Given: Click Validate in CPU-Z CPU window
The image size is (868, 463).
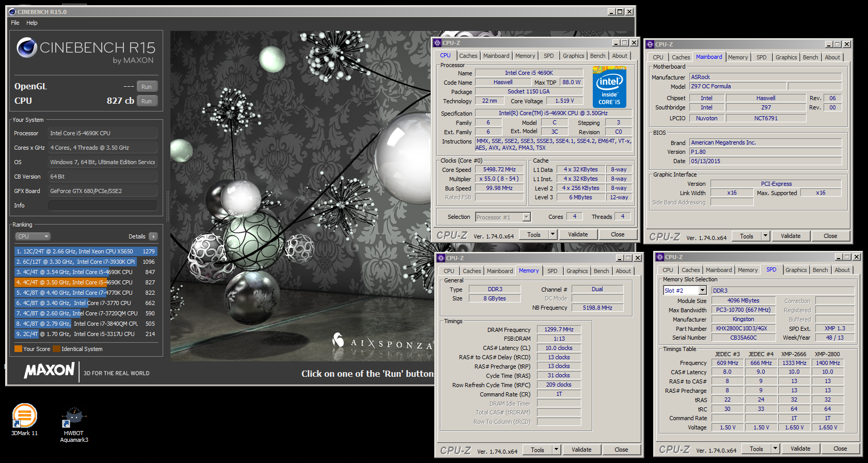Looking at the screenshot, I should tap(578, 234).
